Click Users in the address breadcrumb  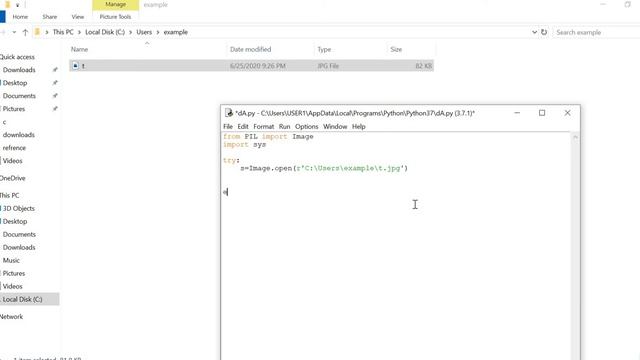144,32
